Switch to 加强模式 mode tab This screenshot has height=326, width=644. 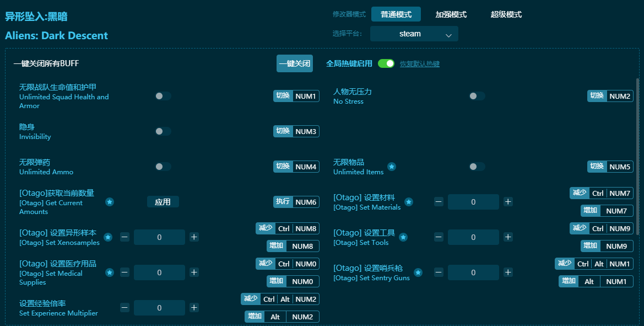451,14
